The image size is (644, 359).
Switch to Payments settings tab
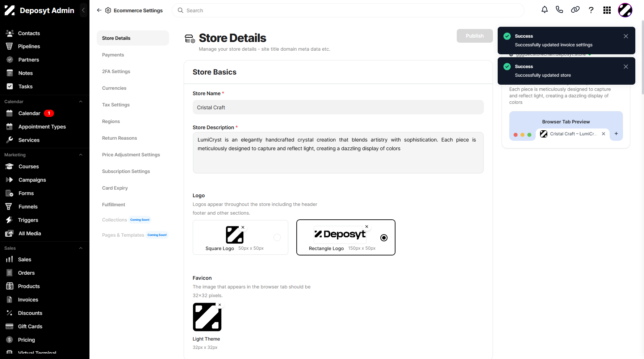pyautogui.click(x=113, y=55)
